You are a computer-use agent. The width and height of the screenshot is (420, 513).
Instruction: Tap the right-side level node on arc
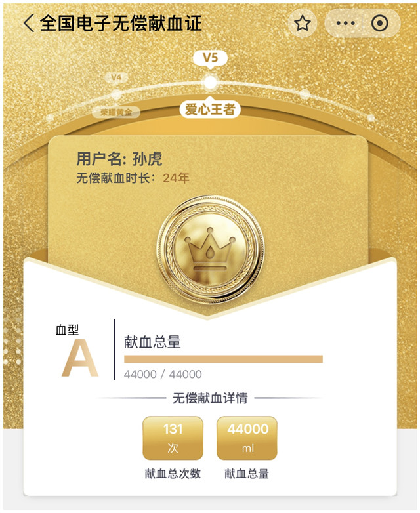pos(304,94)
